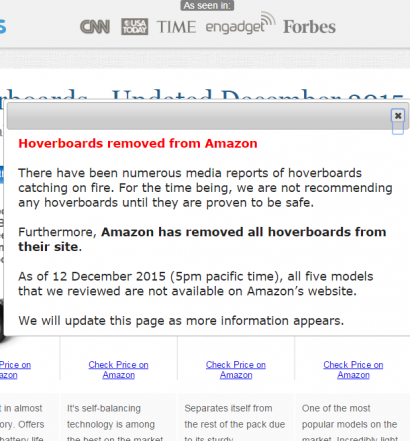Open fourth column Check Price on Amazon link
410x441 pixels.
point(353,370)
